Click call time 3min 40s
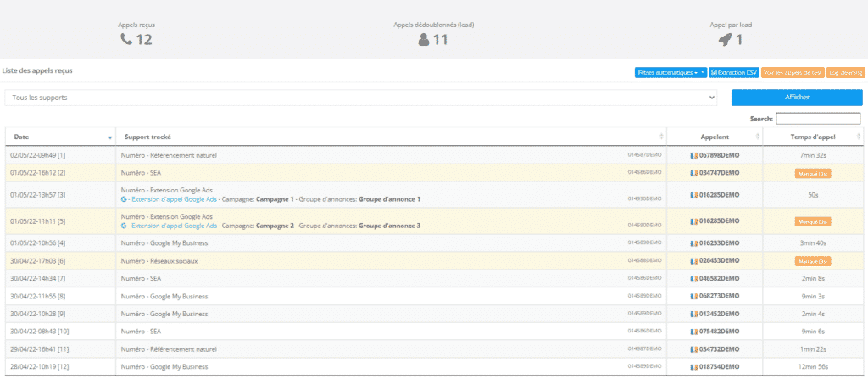 [x=813, y=243]
